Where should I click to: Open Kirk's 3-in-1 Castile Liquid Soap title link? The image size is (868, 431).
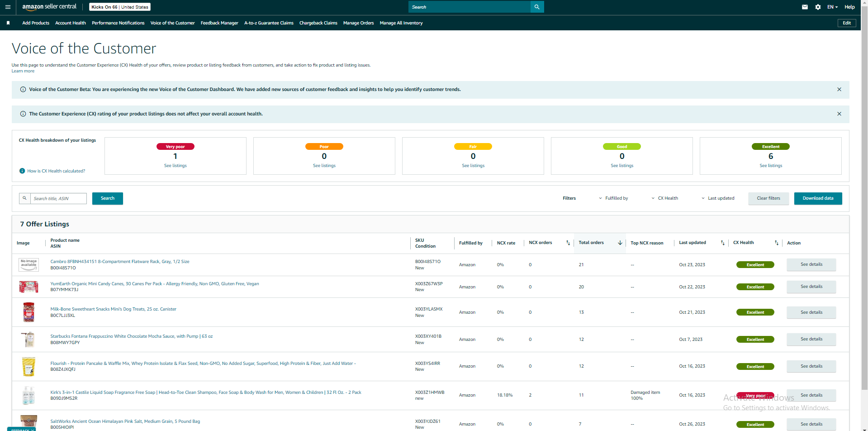pos(206,393)
